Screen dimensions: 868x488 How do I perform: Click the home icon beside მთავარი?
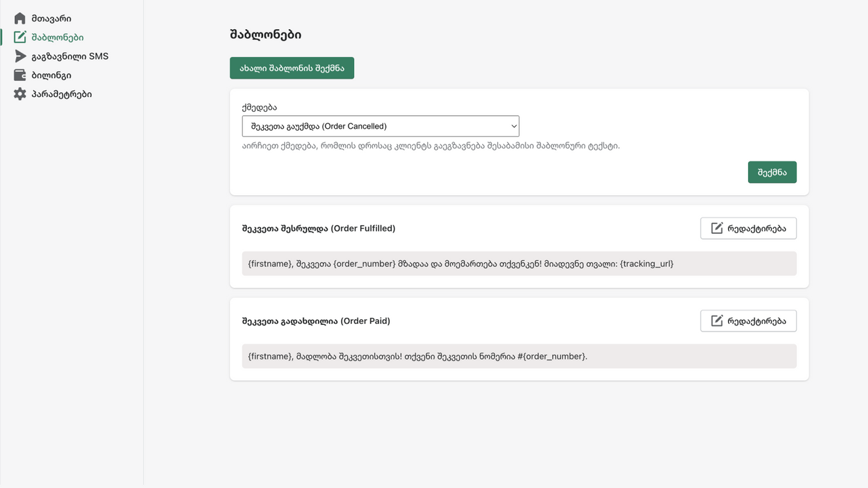click(x=20, y=18)
